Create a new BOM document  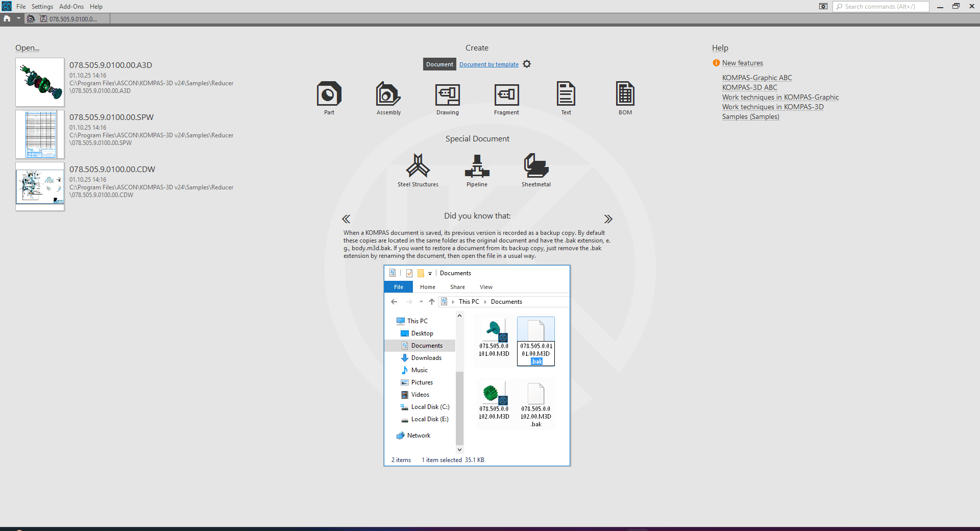(x=625, y=98)
